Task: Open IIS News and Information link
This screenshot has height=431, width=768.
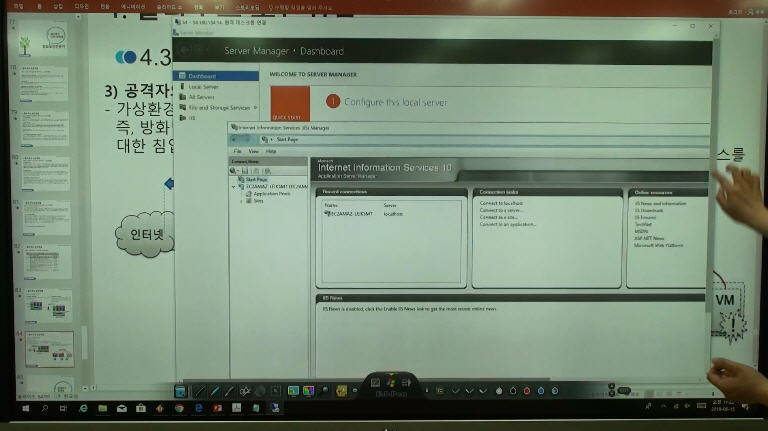Action: [660, 203]
